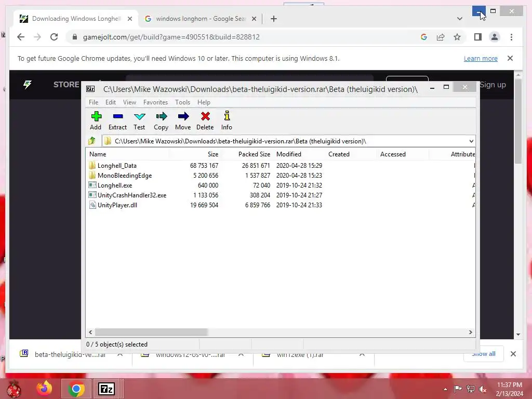This screenshot has width=532, height=399.
Task: Open the network tray icon
Action: click(471, 389)
